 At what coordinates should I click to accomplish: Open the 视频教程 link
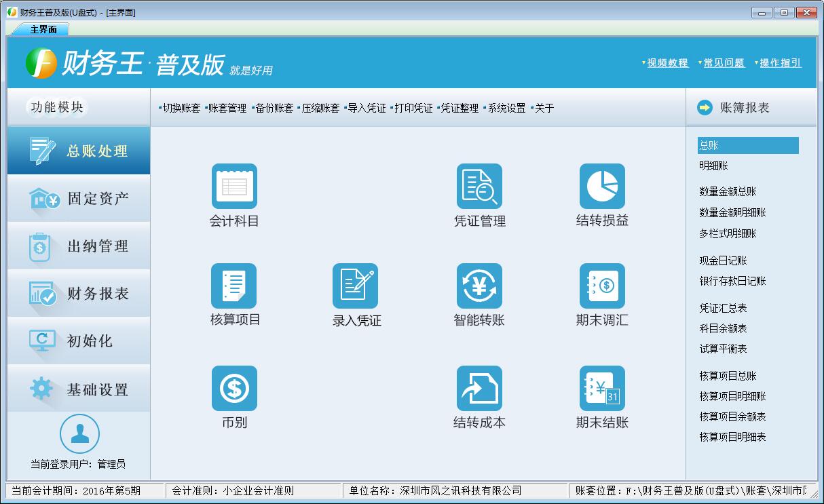pyautogui.click(x=667, y=63)
